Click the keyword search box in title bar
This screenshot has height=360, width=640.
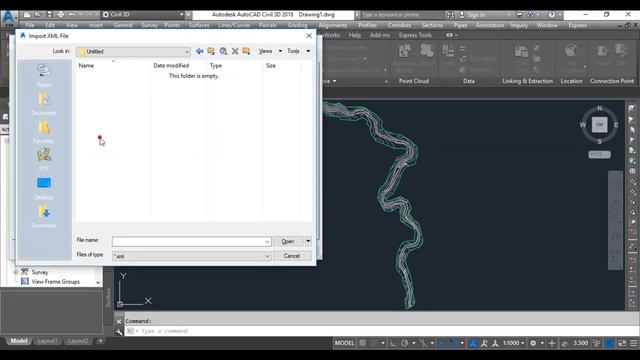tap(402, 15)
